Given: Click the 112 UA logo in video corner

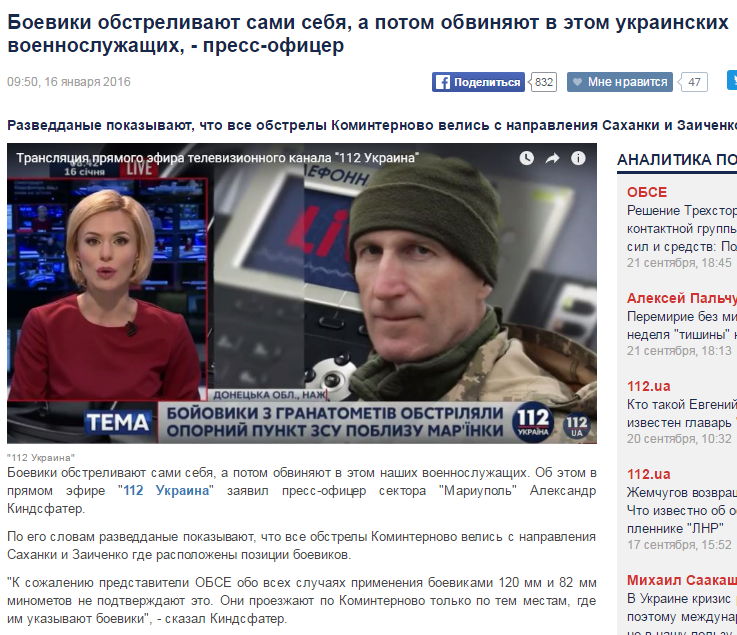Looking at the screenshot, I should point(576,426).
